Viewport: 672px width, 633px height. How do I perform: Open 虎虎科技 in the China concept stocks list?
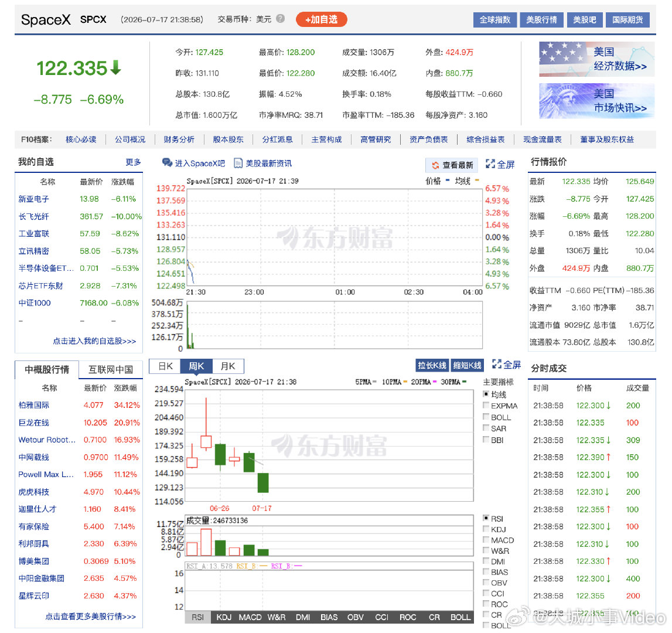(34, 492)
